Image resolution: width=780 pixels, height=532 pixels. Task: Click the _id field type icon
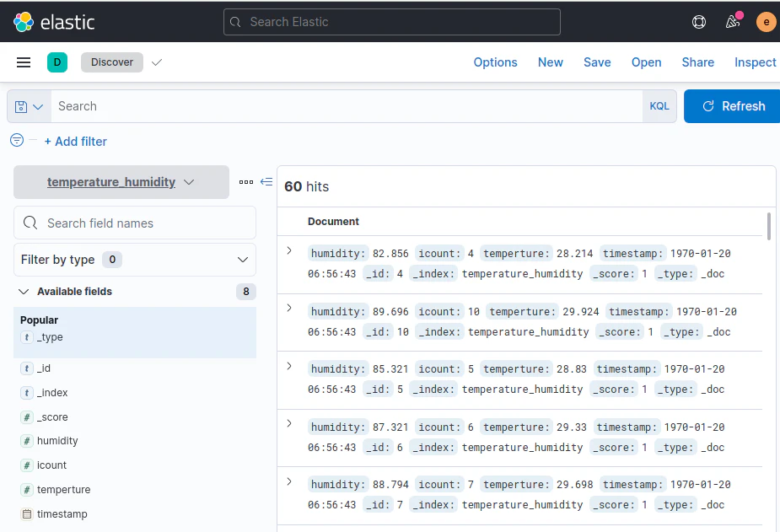(x=27, y=368)
